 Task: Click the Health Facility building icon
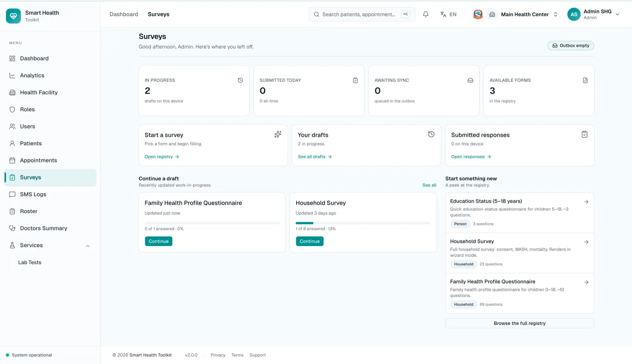coord(12,92)
